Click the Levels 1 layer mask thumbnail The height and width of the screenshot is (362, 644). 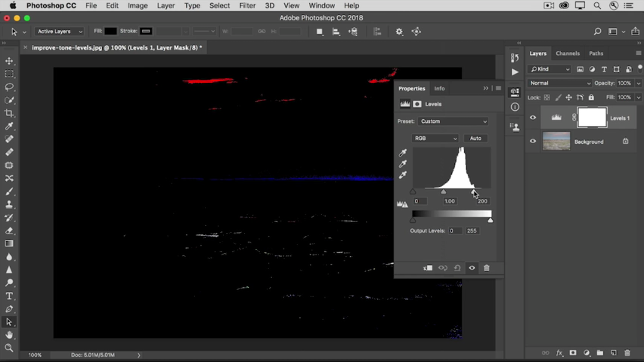592,118
